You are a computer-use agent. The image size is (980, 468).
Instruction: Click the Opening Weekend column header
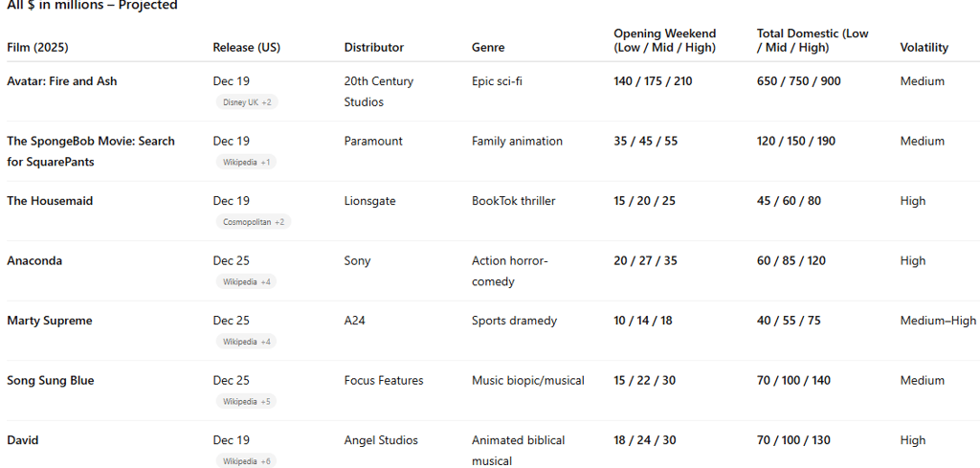[x=664, y=40]
